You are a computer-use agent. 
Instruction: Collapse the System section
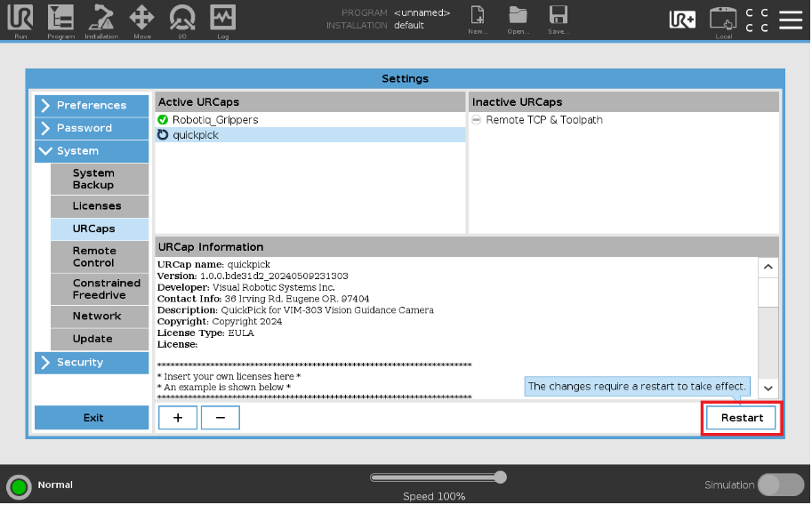[92, 151]
